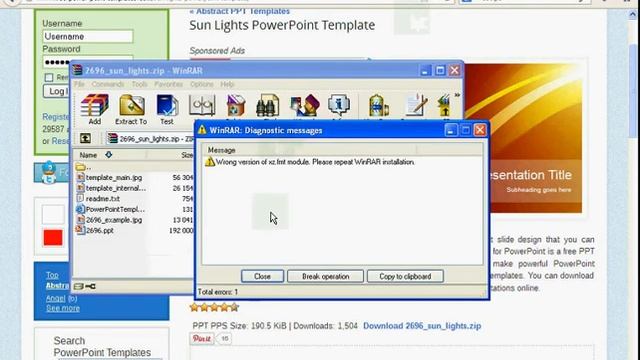Click the Download 2696_sun_lights.zip link
Image resolution: width=640 pixels, height=360 pixels.
click(422, 326)
